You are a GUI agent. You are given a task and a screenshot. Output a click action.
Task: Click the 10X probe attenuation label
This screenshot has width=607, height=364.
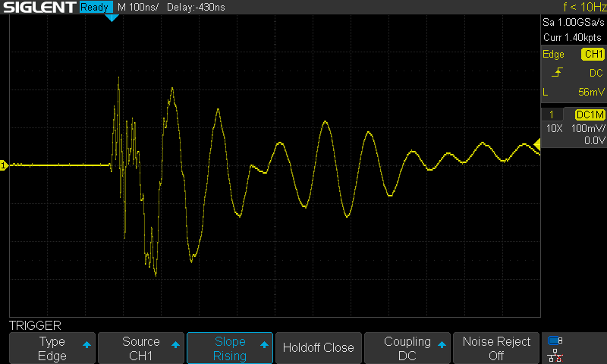tap(554, 128)
